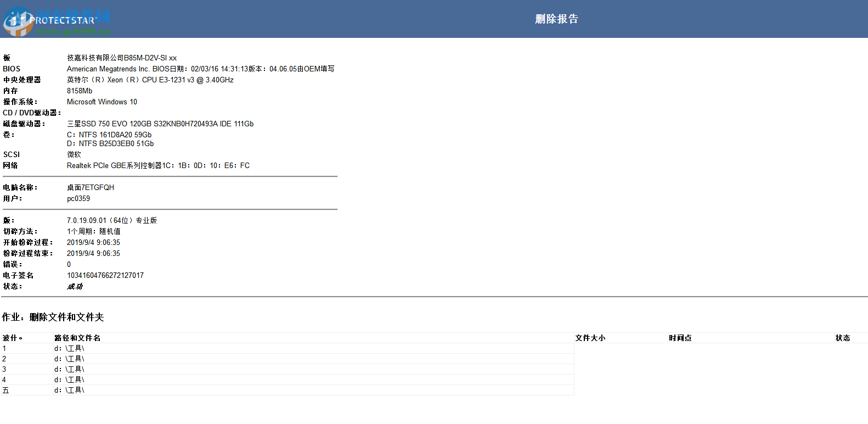Click the 文件大小 column header

tap(590, 338)
